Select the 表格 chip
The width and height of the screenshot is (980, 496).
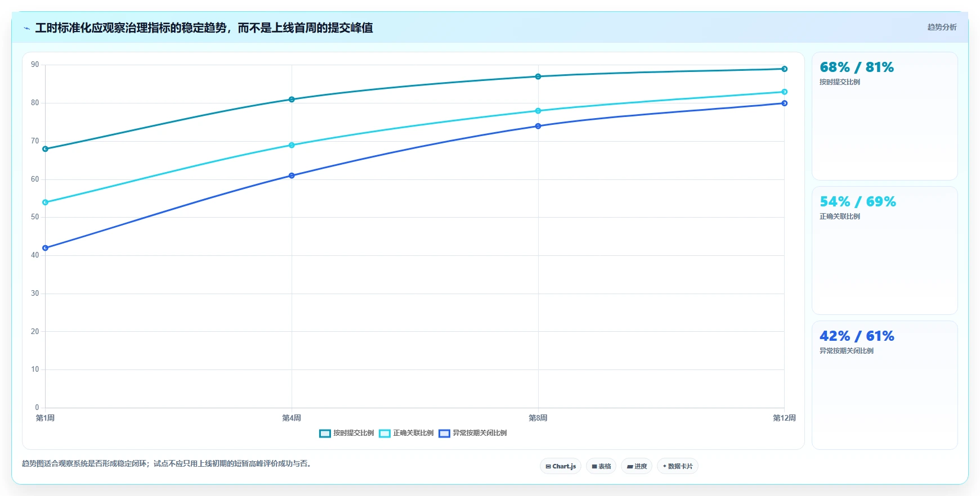point(601,466)
